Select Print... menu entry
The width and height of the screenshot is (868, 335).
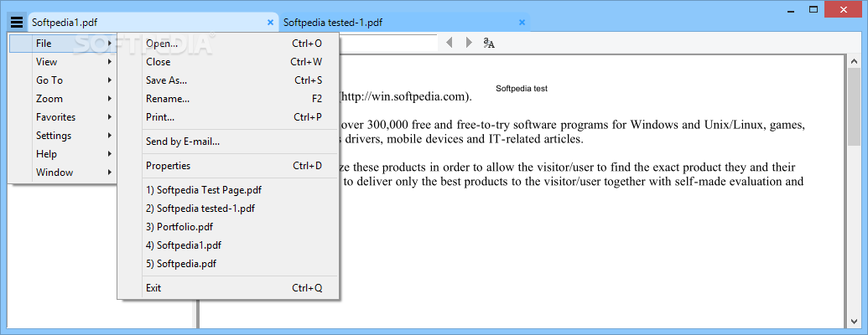click(228, 117)
